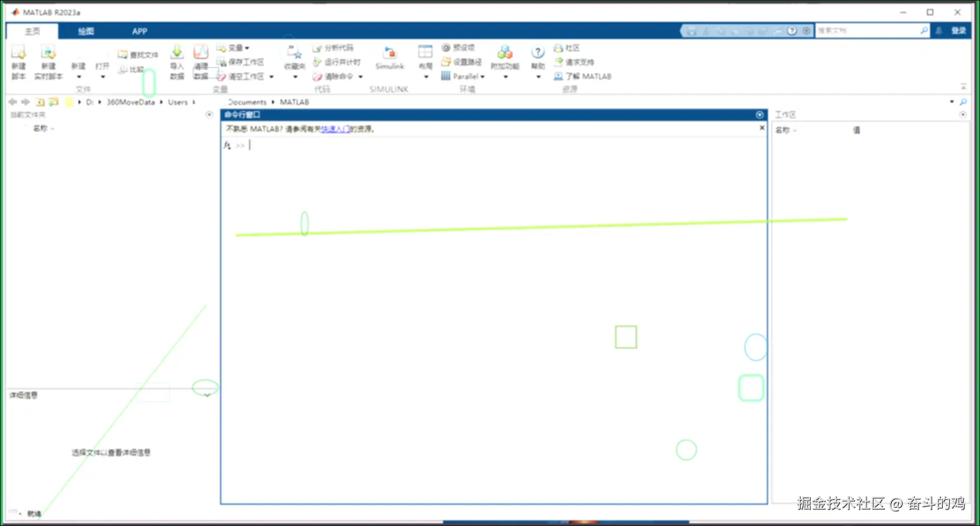Switch to the Home (主页) tab
Viewport: 980px width, 526px height.
click(32, 31)
